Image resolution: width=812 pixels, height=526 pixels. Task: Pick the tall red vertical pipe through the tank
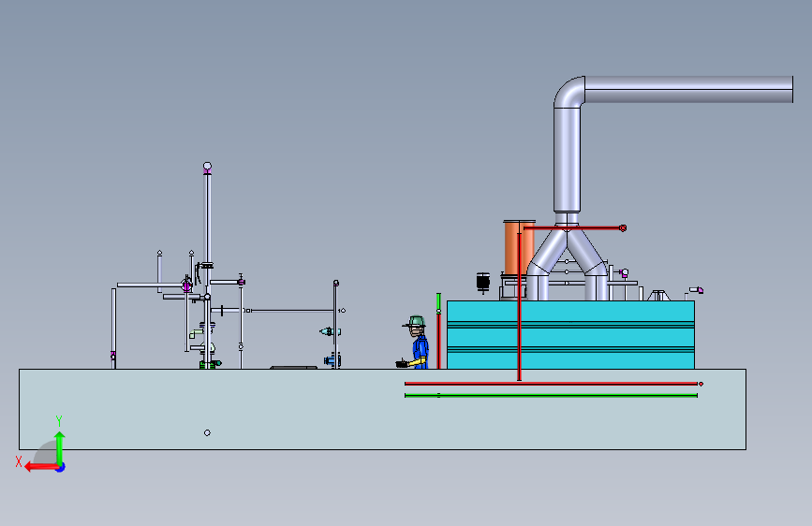519,306
